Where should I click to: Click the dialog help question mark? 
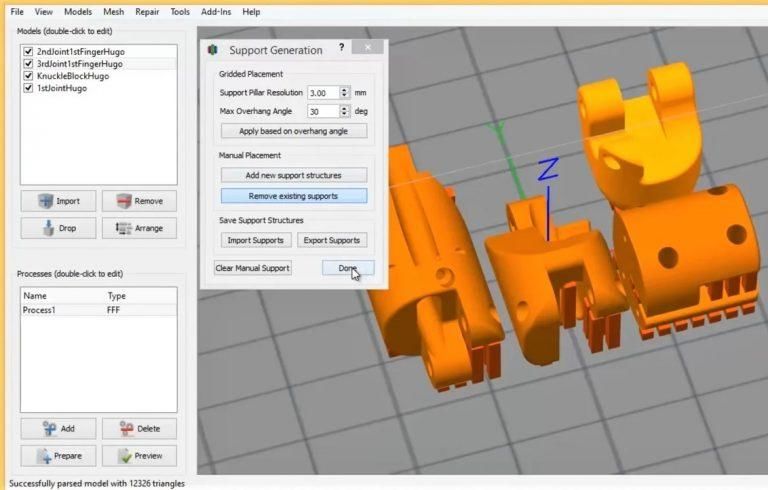point(341,48)
